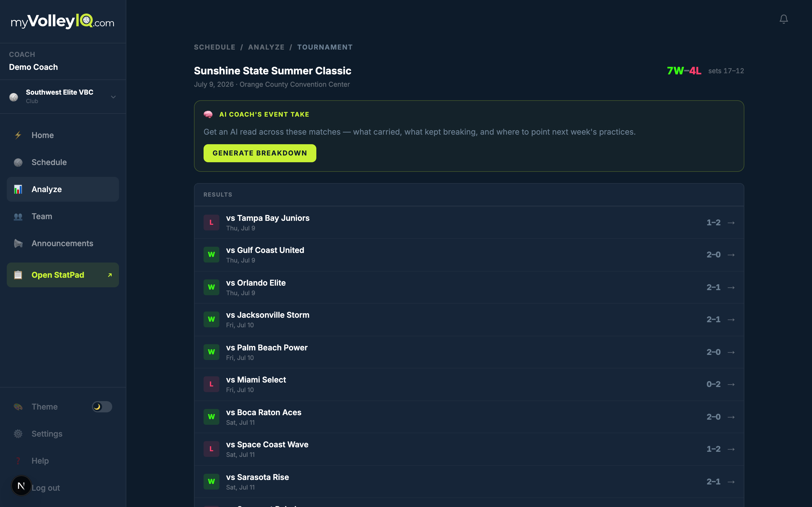Image resolution: width=812 pixels, height=507 pixels.
Task: Click the brain icon in AI Coach panel
Action: point(208,114)
